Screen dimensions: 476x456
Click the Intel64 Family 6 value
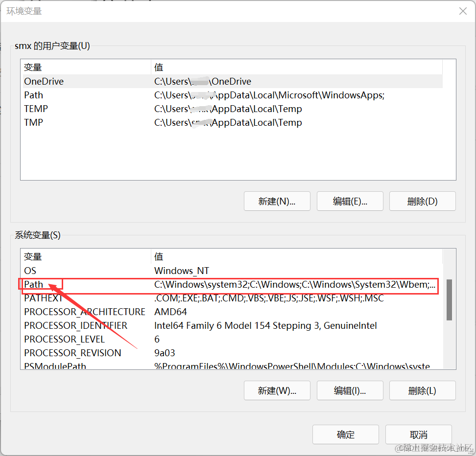click(x=265, y=325)
